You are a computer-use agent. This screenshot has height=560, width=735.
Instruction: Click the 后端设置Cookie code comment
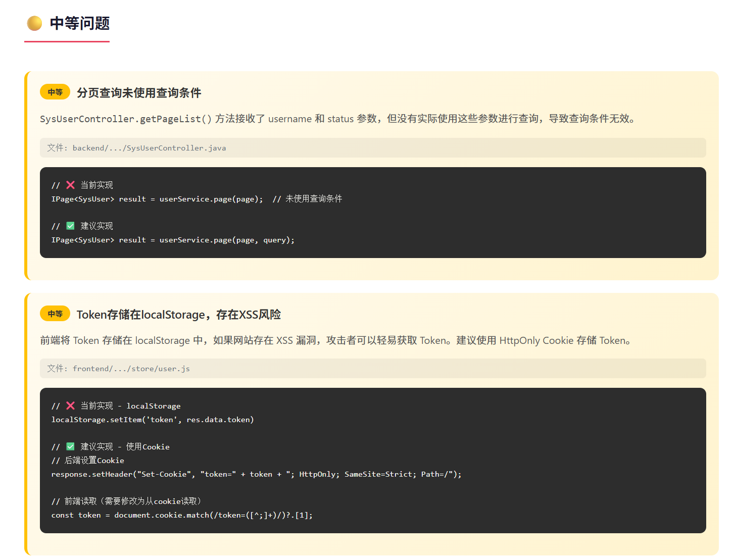[x=88, y=461]
